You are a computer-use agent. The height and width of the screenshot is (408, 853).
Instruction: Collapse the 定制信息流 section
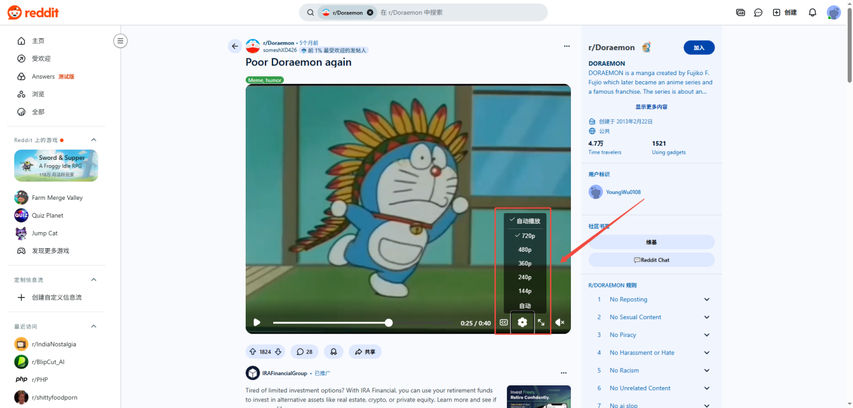tap(93, 280)
